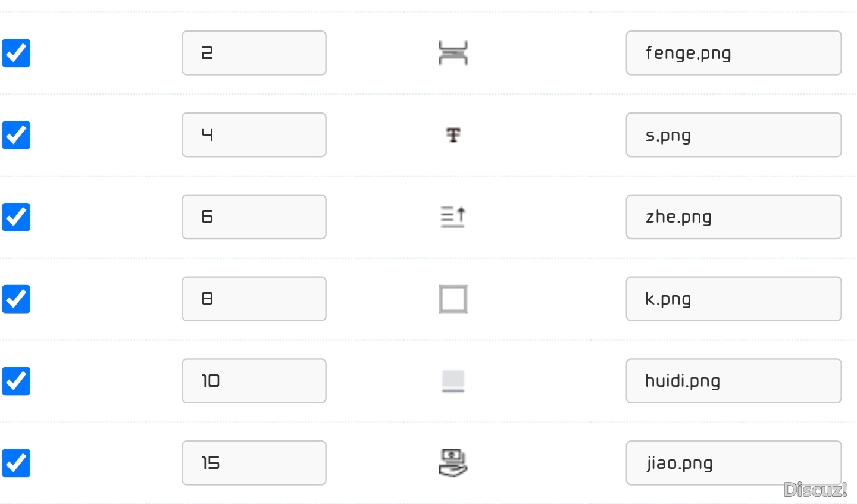Select the jiao.png filename field

point(733,463)
